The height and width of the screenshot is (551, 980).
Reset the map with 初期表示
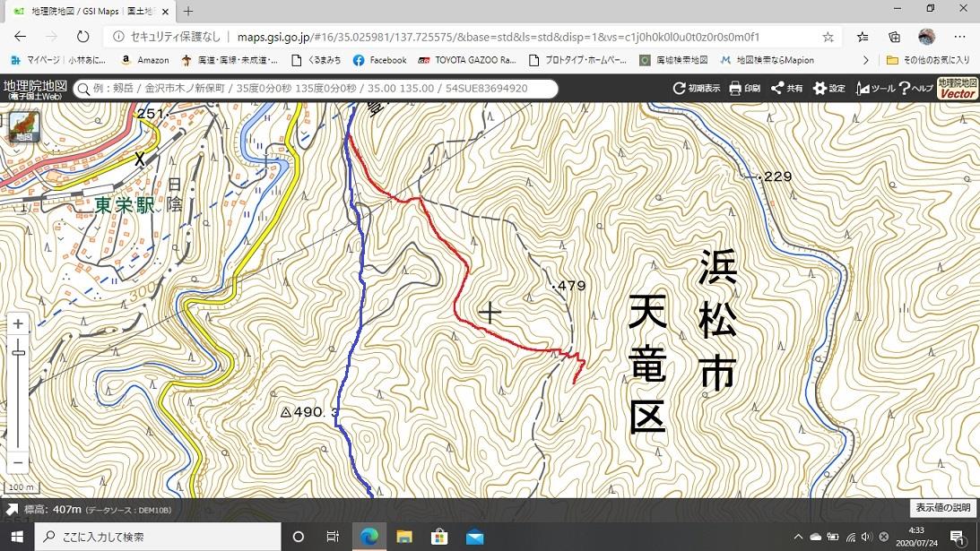tap(697, 89)
